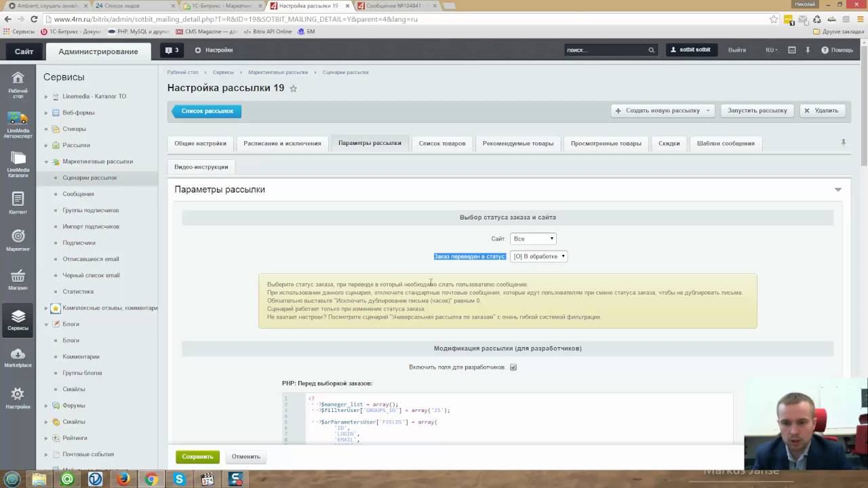868x488 pixels.
Task: Open Статистика tree item
Action: (78, 291)
